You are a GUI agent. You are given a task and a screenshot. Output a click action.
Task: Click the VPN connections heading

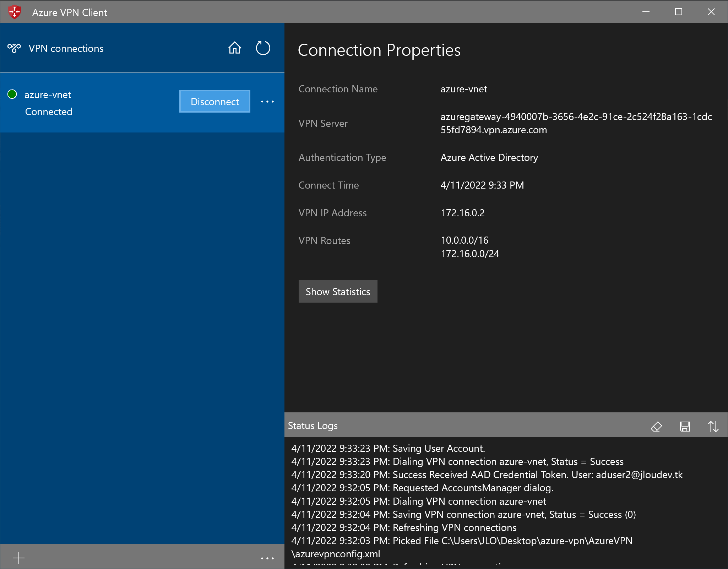[66, 48]
